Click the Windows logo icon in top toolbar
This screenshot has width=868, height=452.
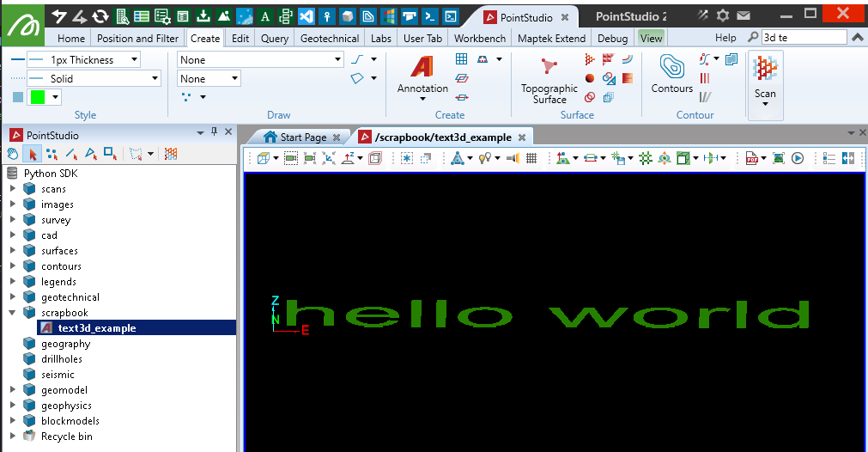click(x=389, y=16)
